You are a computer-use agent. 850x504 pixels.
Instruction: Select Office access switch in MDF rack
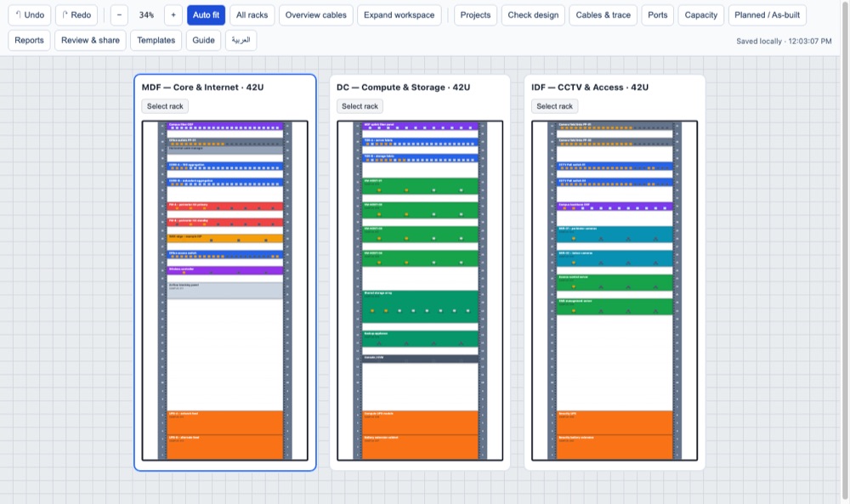(x=225, y=255)
